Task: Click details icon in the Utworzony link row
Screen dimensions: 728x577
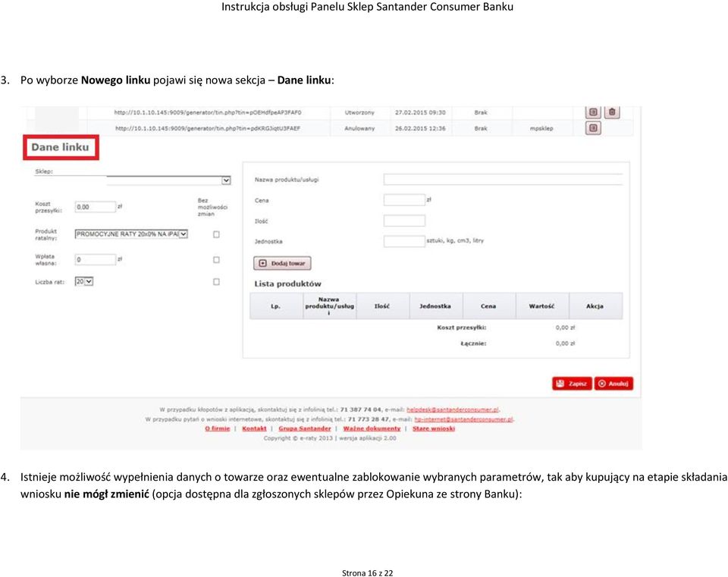Action: point(593,112)
